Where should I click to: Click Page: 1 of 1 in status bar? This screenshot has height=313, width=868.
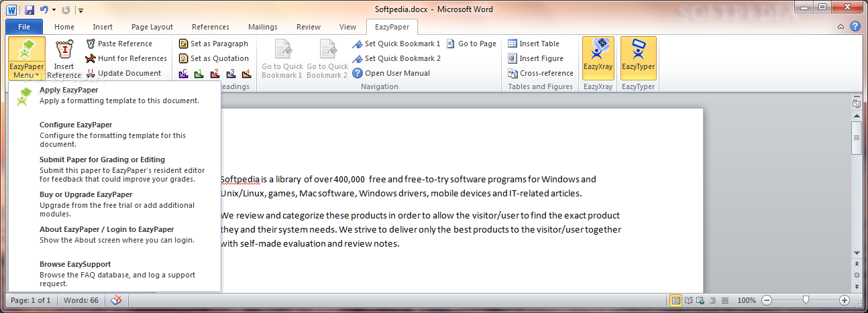[x=31, y=300]
